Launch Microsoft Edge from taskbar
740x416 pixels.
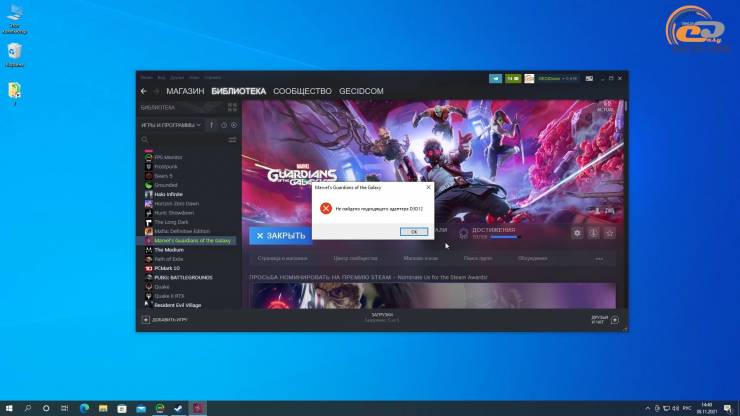tap(84, 408)
